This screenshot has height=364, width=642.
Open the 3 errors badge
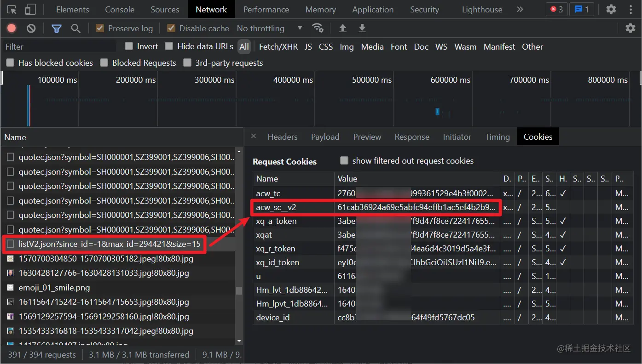coord(557,9)
